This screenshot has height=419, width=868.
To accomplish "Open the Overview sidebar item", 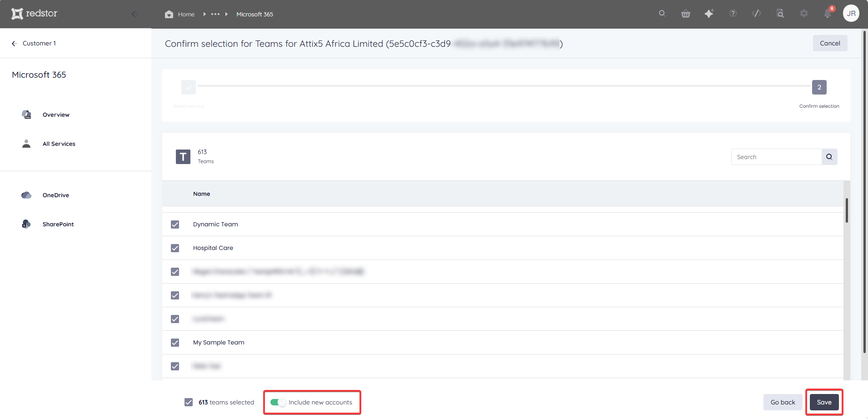I will tap(56, 115).
